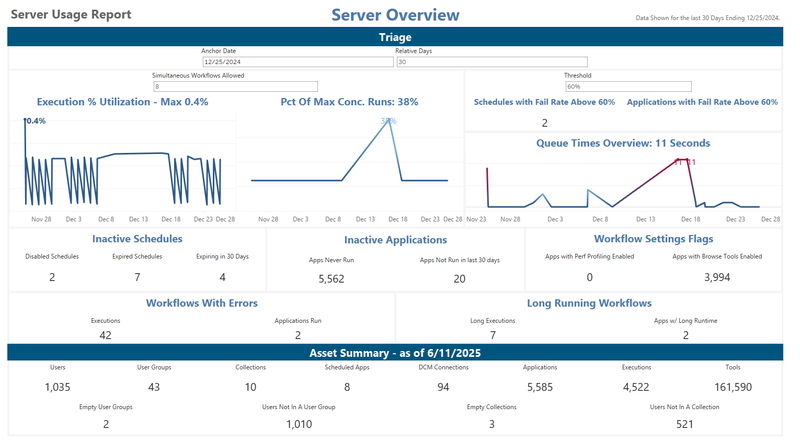Viewport: 800px width, 447px height.
Task: Click the red peak of queue times chart
Action: [x=684, y=162]
